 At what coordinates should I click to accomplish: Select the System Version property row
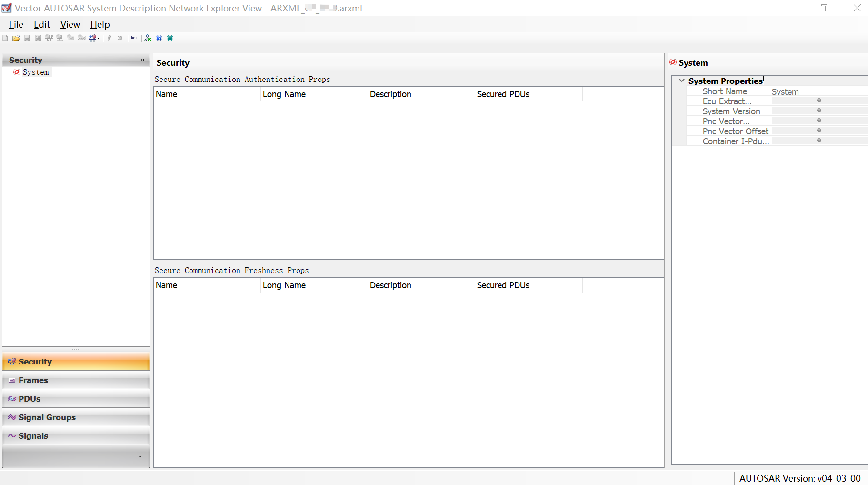coord(777,111)
